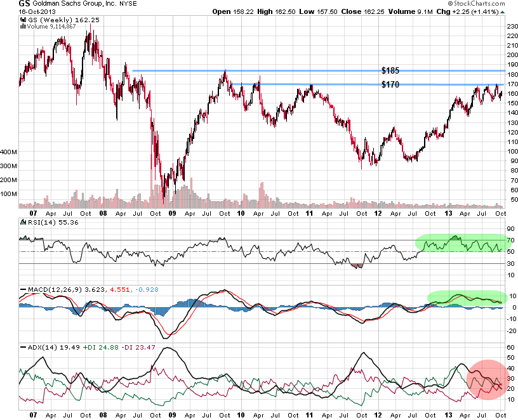Image resolution: width=518 pixels, height=420 pixels.
Task: Open the StockCharts.com copyright label
Action: coord(476,4)
